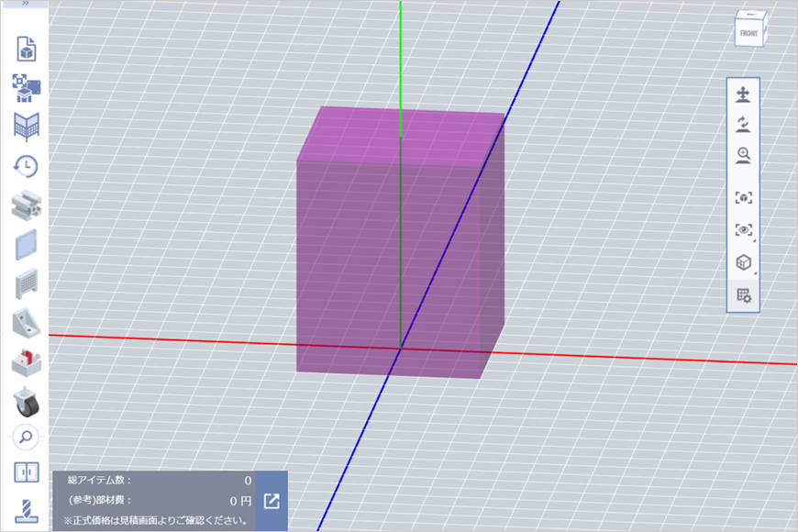Open the external link button in summary panel
This screenshot has height=532, width=798.
(272, 501)
